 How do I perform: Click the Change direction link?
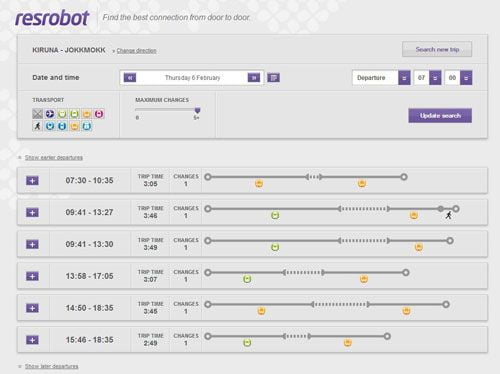[136, 51]
